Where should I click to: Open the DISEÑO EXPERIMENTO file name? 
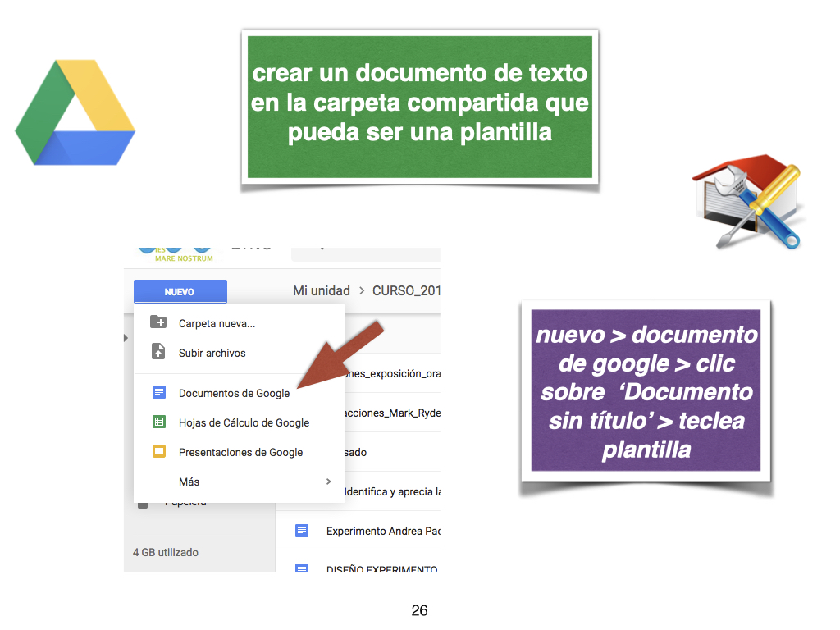pyautogui.click(x=381, y=568)
